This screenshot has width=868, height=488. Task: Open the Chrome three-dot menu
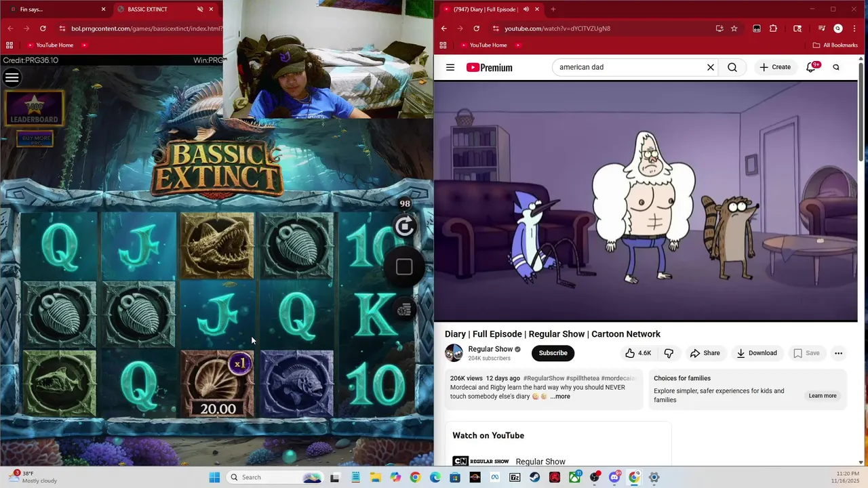[854, 28]
